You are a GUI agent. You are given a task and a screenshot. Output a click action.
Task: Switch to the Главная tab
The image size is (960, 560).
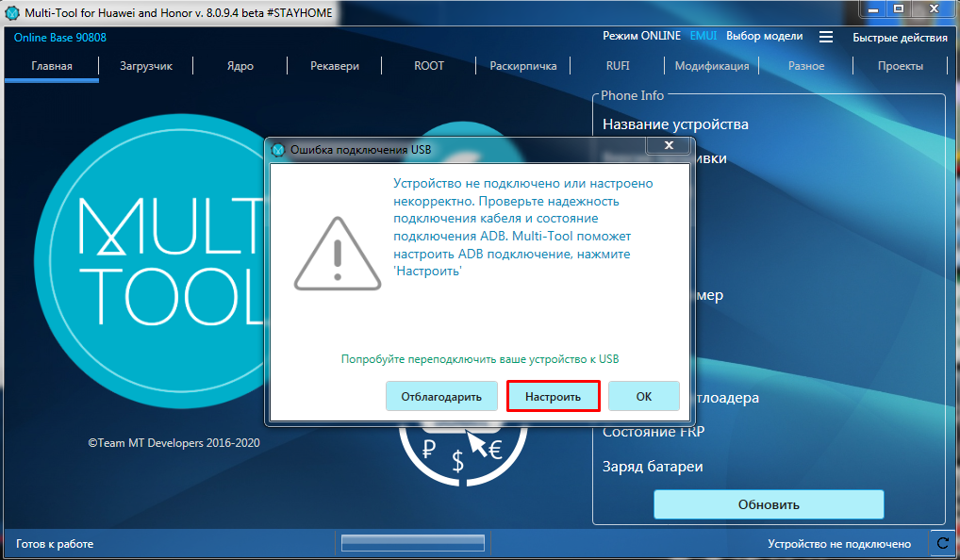52,66
